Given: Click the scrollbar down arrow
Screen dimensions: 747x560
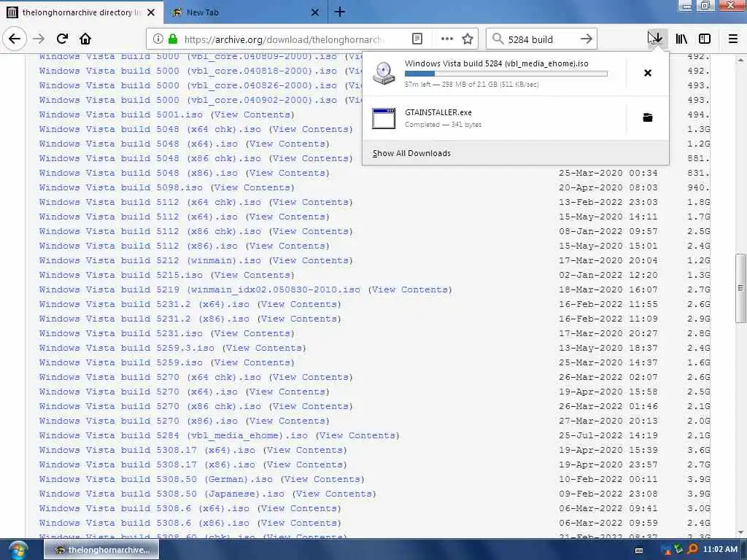Looking at the screenshot, I should pos(740,532).
